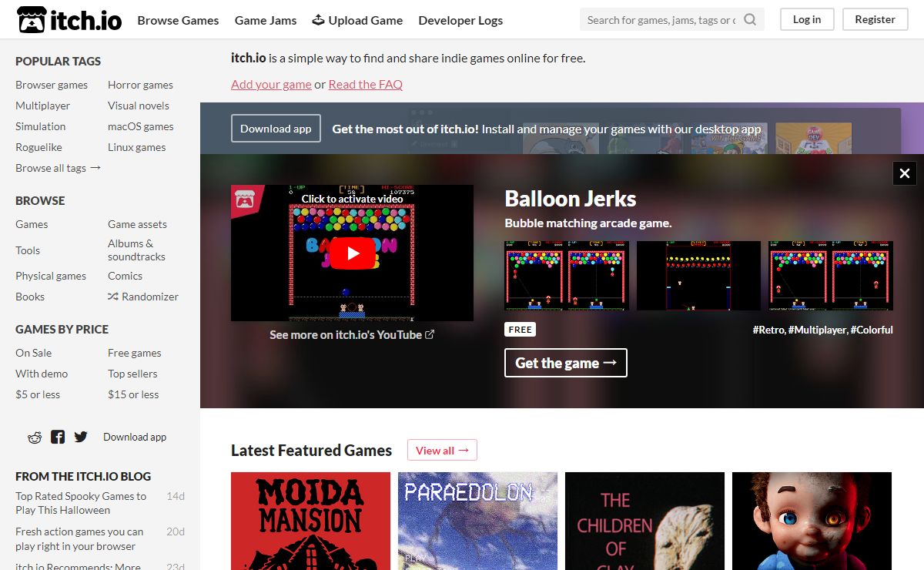
Task: Open the Moida Mansion game cover
Action: tap(310, 521)
